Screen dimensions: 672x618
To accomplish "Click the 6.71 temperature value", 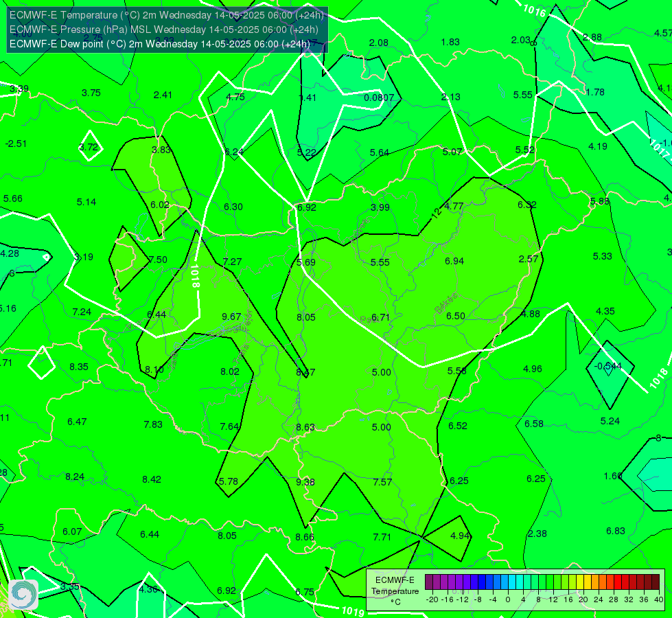I will [380, 317].
